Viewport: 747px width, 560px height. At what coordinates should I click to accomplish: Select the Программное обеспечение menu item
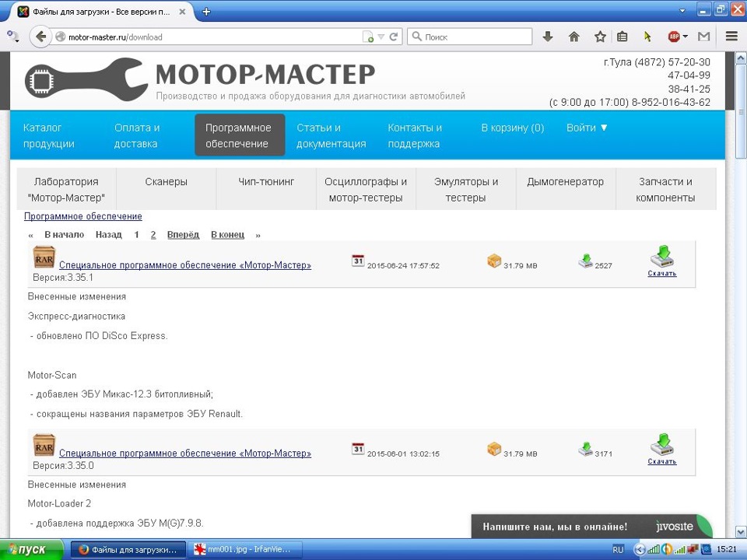[240, 135]
